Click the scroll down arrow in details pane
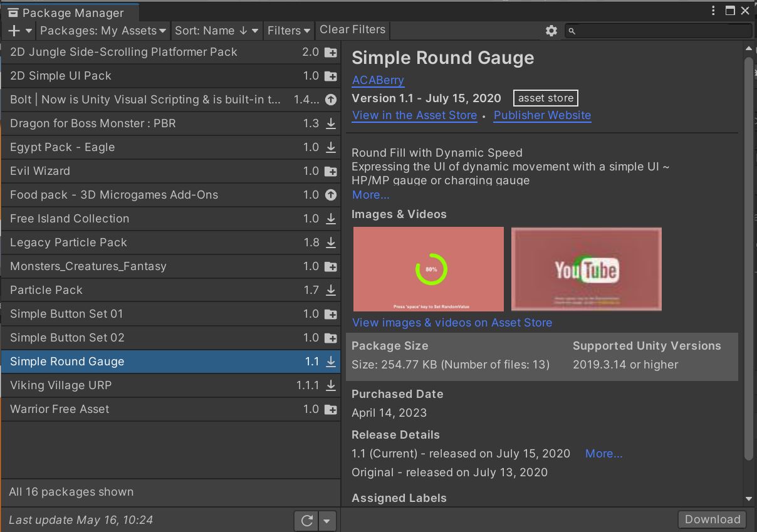 [748, 499]
